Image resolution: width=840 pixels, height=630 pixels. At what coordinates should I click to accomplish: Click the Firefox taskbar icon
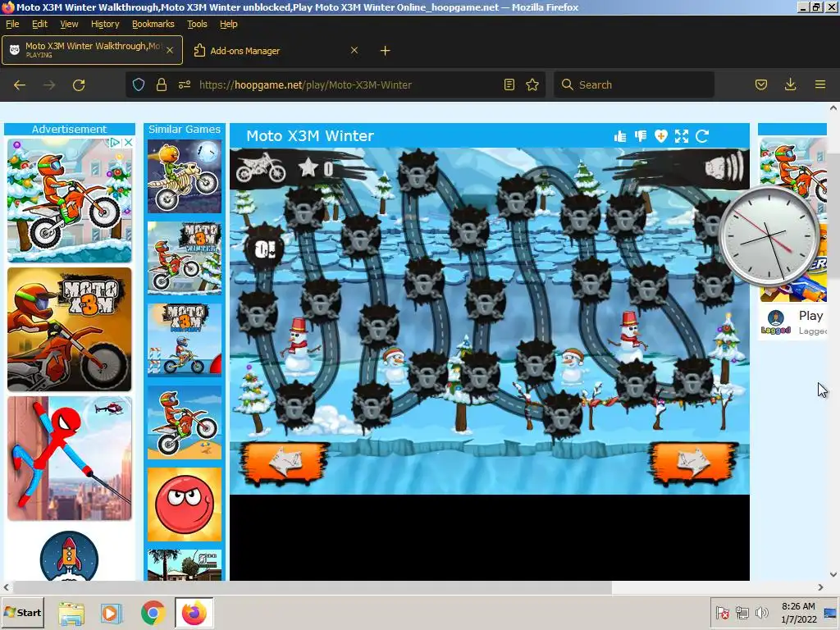pyautogui.click(x=194, y=613)
